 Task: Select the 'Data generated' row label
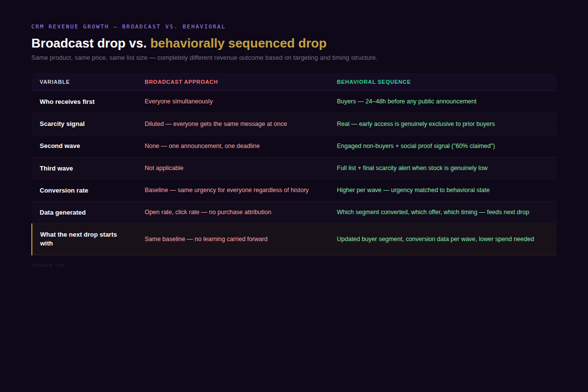(x=63, y=212)
